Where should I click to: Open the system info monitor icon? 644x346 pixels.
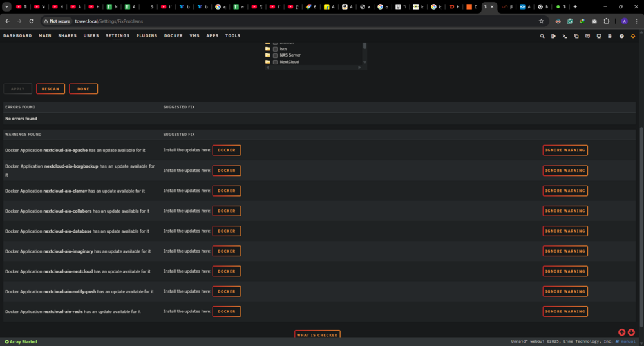tap(599, 36)
